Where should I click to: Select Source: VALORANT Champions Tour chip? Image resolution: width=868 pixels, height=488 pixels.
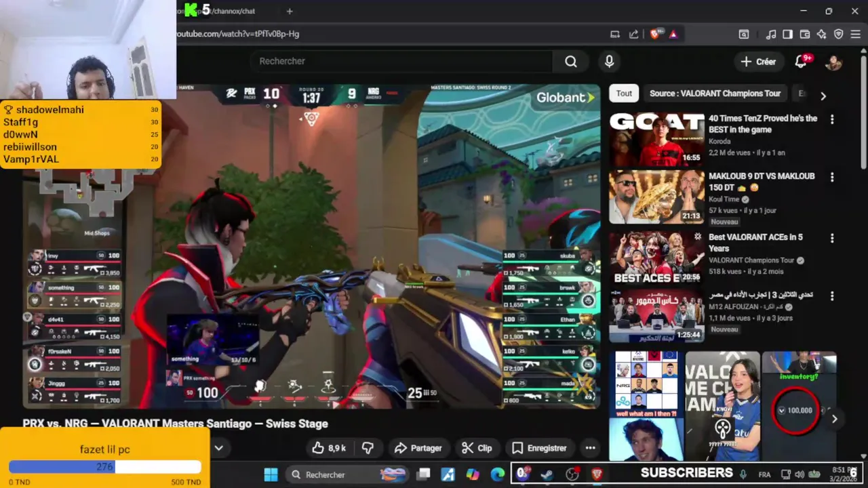pos(715,94)
